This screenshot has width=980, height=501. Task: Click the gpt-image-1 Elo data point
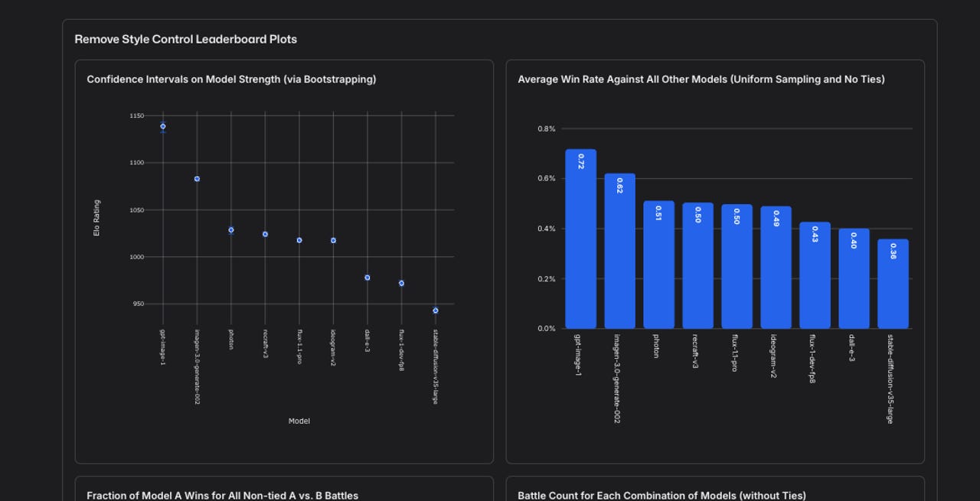point(163,126)
